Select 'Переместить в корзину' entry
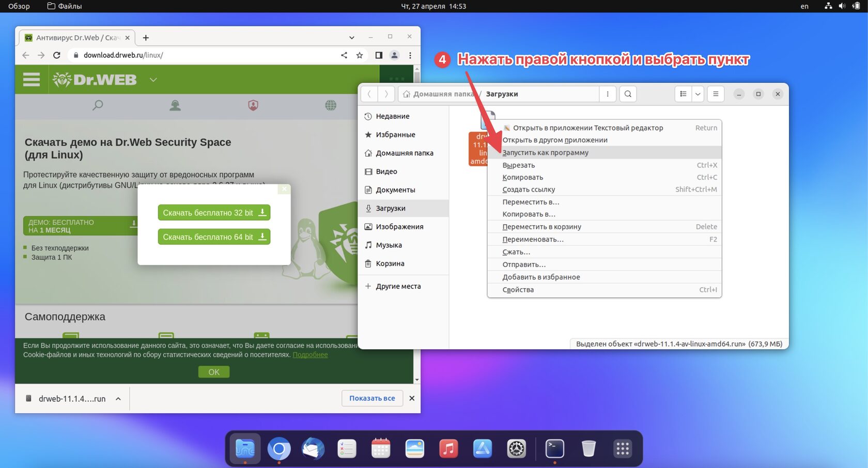The height and width of the screenshot is (468, 868). point(605,227)
